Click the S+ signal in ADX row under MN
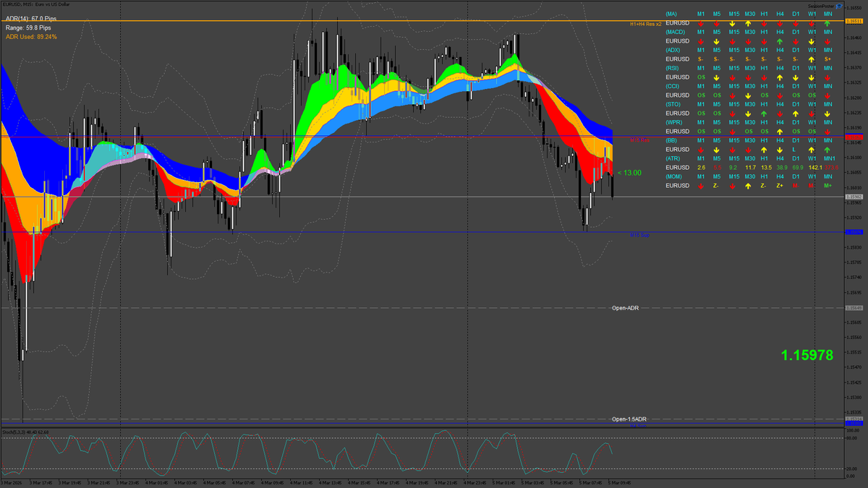 pyautogui.click(x=827, y=59)
